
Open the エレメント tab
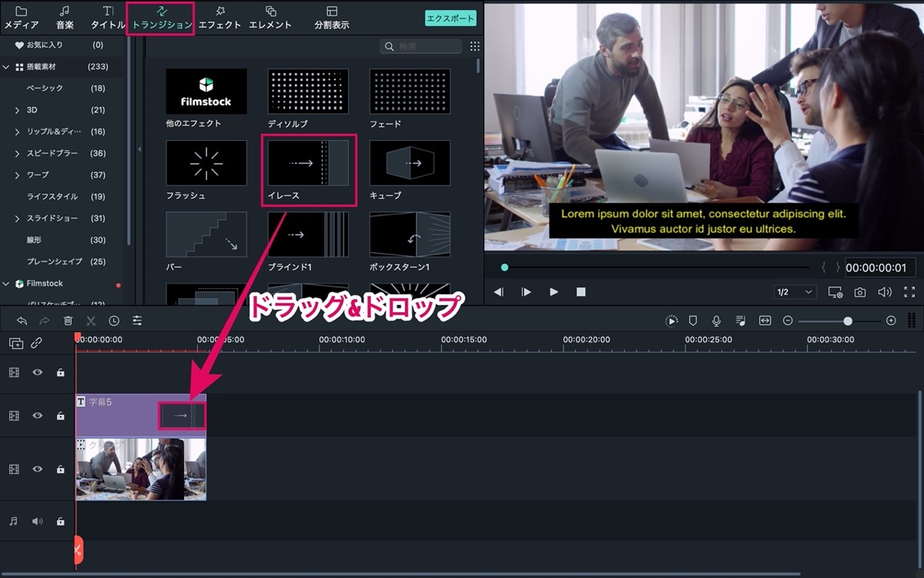pyautogui.click(x=270, y=18)
